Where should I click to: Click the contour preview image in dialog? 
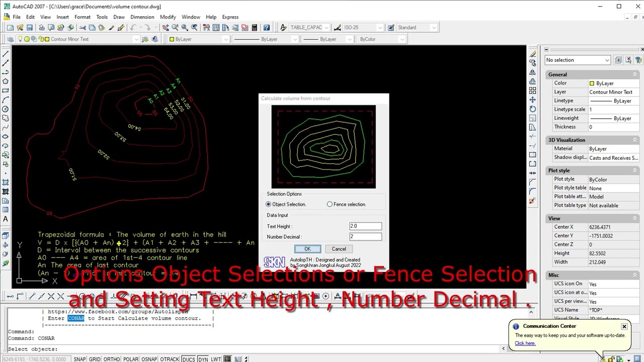pyautogui.click(x=324, y=147)
